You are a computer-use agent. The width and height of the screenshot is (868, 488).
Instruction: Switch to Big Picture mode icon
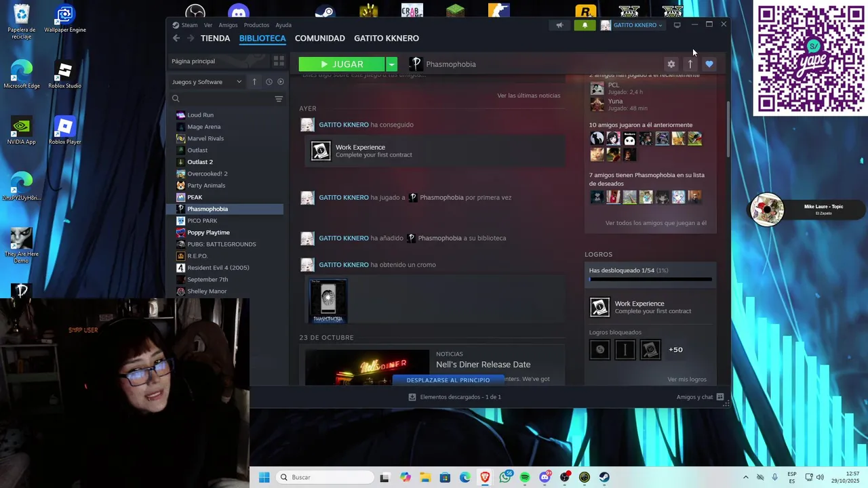tap(677, 25)
